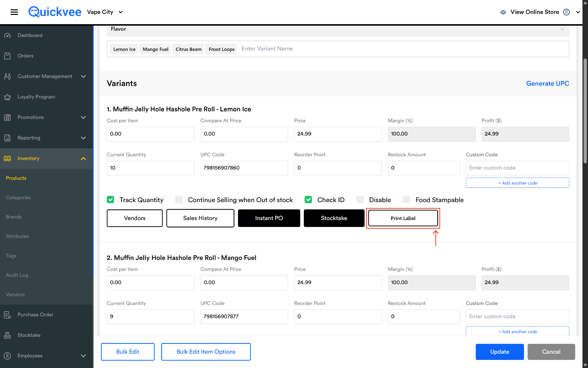Image resolution: width=588 pixels, height=368 pixels.
Task: Click the Citrus Beam variant tag
Action: (188, 49)
